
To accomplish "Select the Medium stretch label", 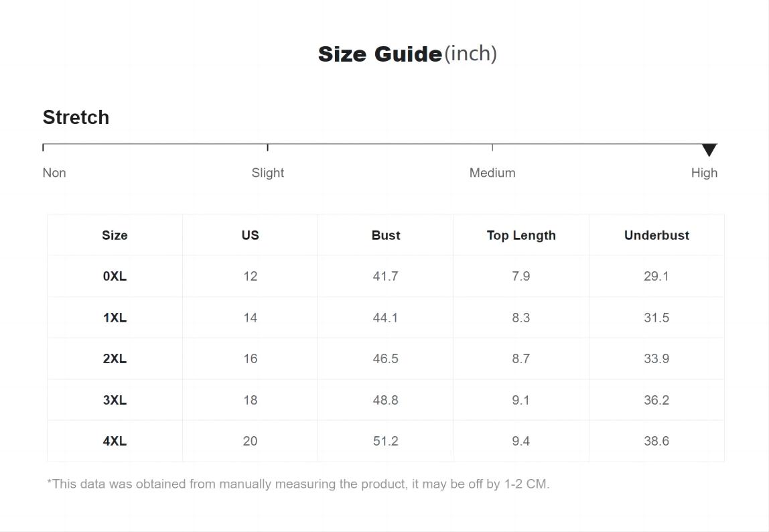I will pos(492,173).
